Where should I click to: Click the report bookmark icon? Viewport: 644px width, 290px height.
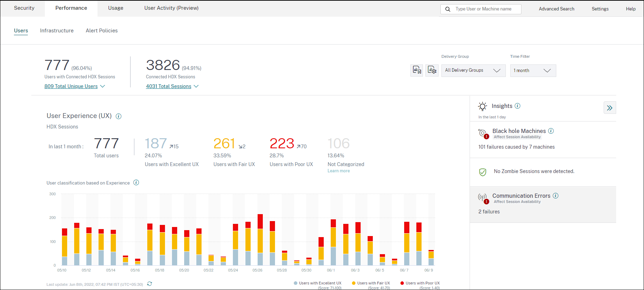pyautogui.click(x=417, y=70)
